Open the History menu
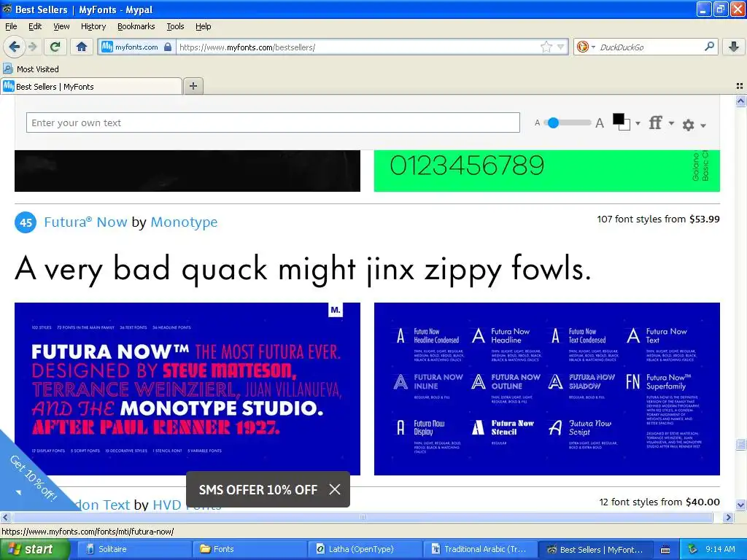This screenshot has width=747, height=560. point(93,26)
